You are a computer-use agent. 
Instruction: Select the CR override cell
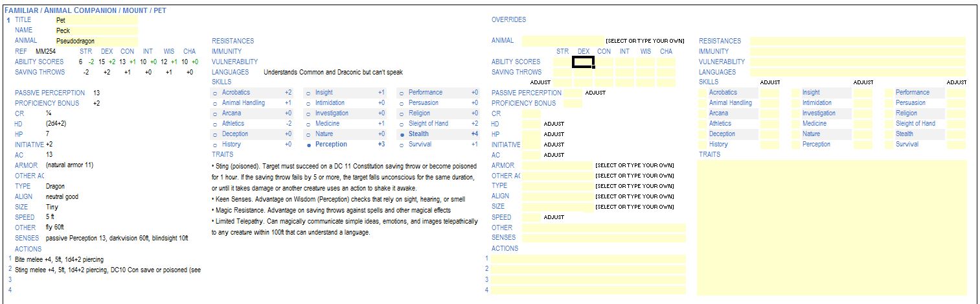point(531,113)
